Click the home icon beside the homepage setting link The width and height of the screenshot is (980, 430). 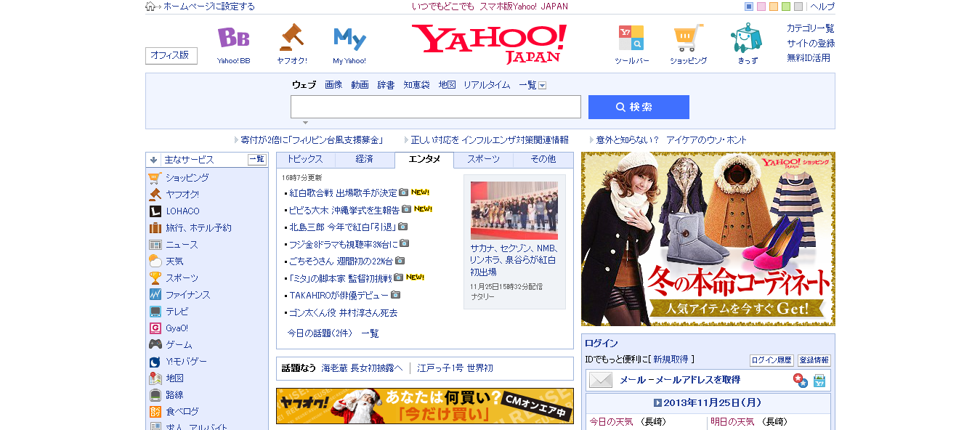[x=150, y=7]
